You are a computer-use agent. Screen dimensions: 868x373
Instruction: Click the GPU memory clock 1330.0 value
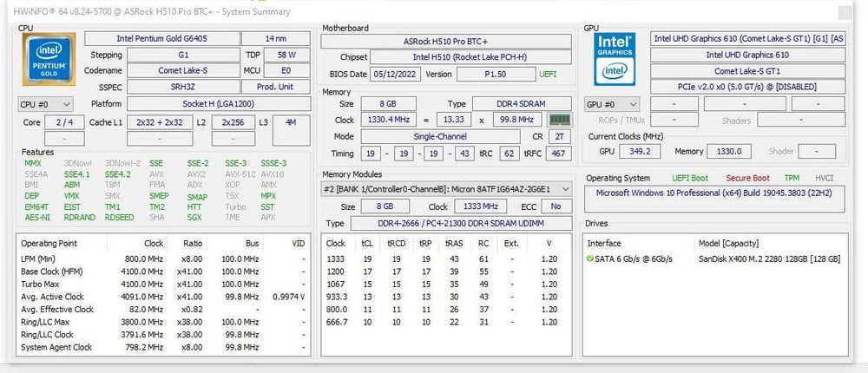pos(730,151)
